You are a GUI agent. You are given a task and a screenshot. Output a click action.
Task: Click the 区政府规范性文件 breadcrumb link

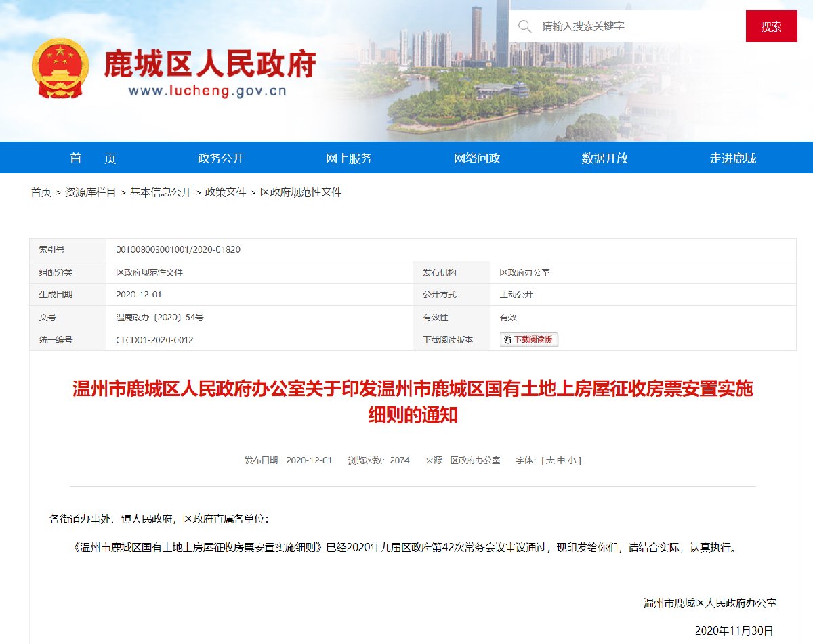tap(301, 192)
